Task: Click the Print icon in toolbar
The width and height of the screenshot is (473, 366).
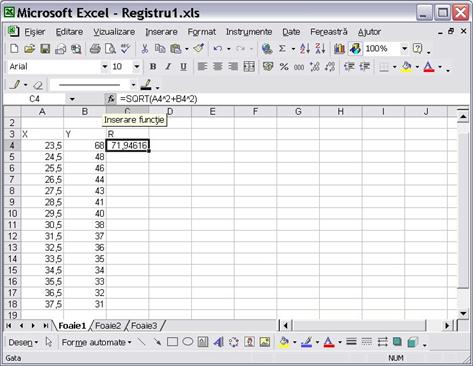Action: (x=95, y=49)
